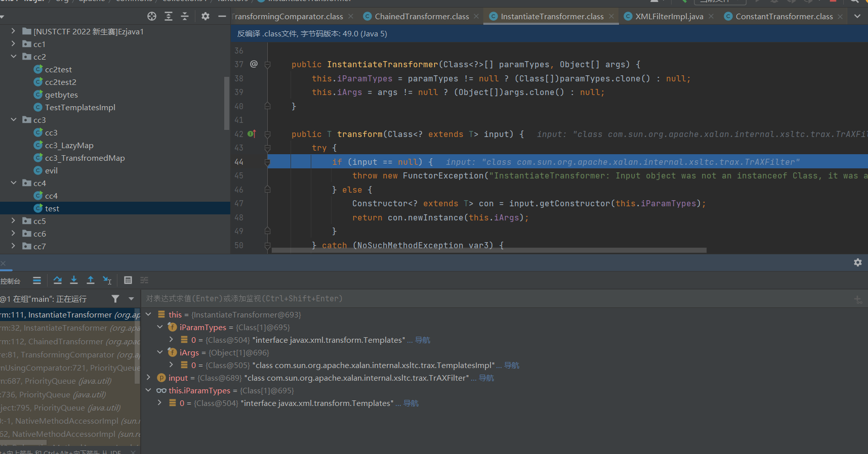Navigate to the TrAXFilter class link
This screenshot has width=868, height=454.
tap(486, 378)
